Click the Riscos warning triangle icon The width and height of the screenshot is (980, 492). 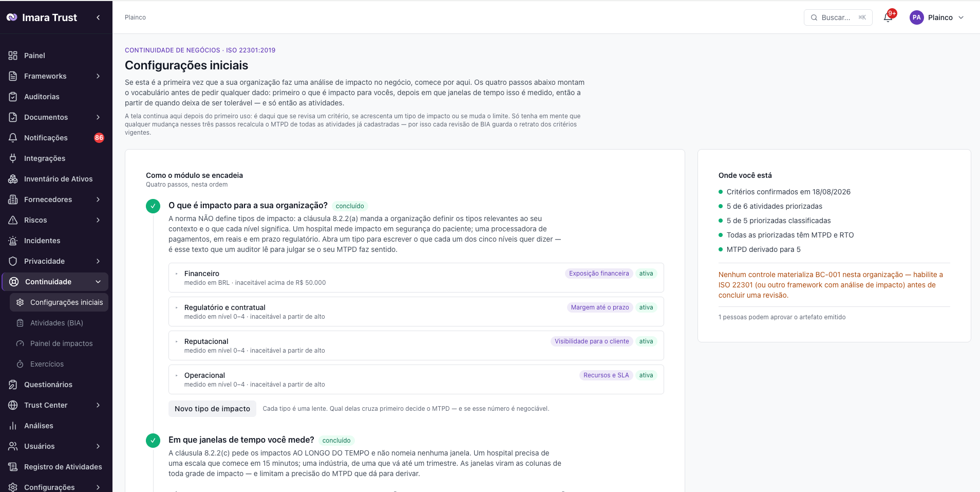[13, 220]
